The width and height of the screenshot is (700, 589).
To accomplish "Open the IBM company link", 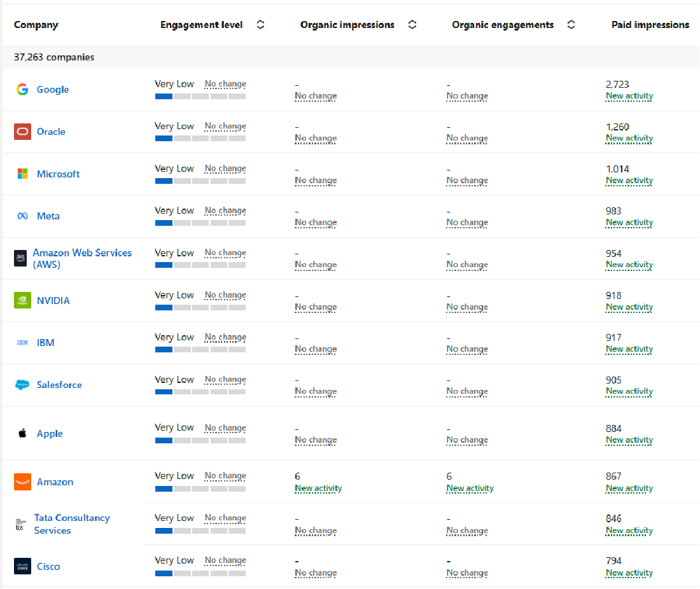I will click(x=46, y=343).
